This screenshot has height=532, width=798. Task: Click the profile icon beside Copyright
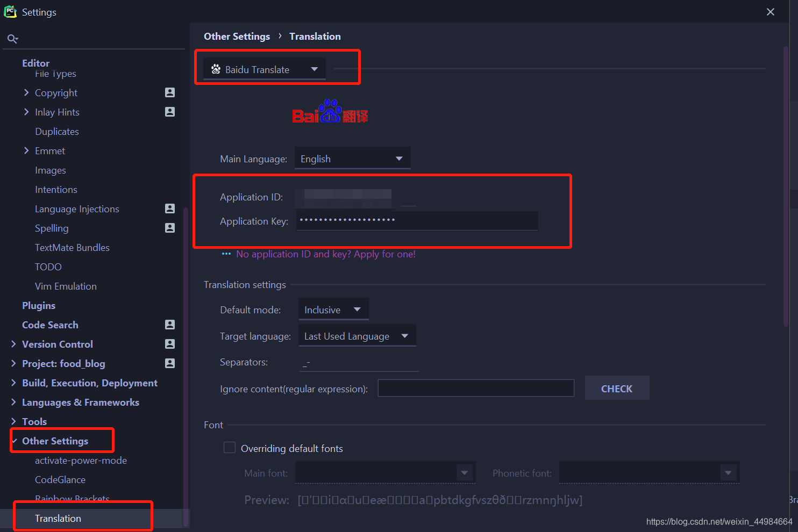coord(170,92)
